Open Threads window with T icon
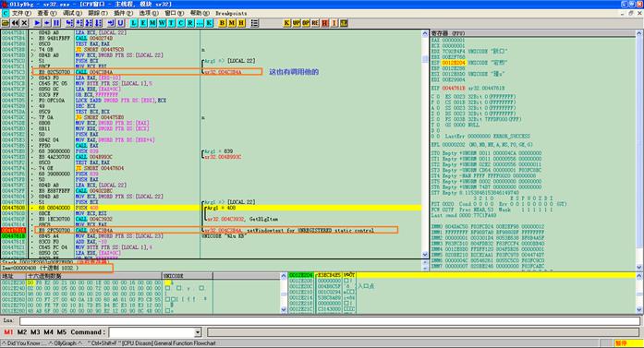 pos(171,23)
